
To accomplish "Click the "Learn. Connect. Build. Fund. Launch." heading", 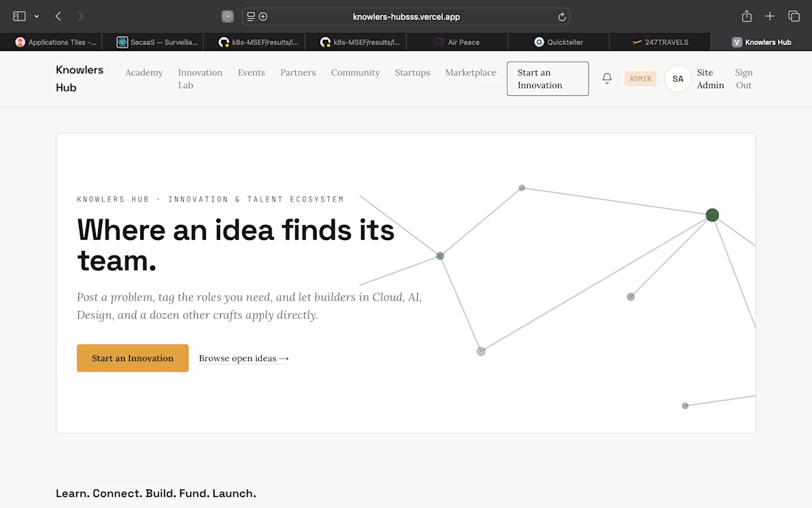I will click(x=156, y=493).
